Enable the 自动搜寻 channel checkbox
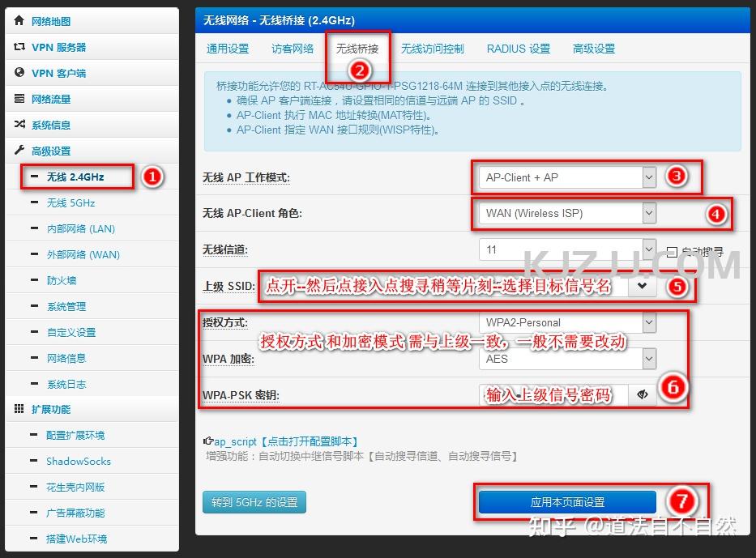The height and width of the screenshot is (558, 756). tap(671, 252)
